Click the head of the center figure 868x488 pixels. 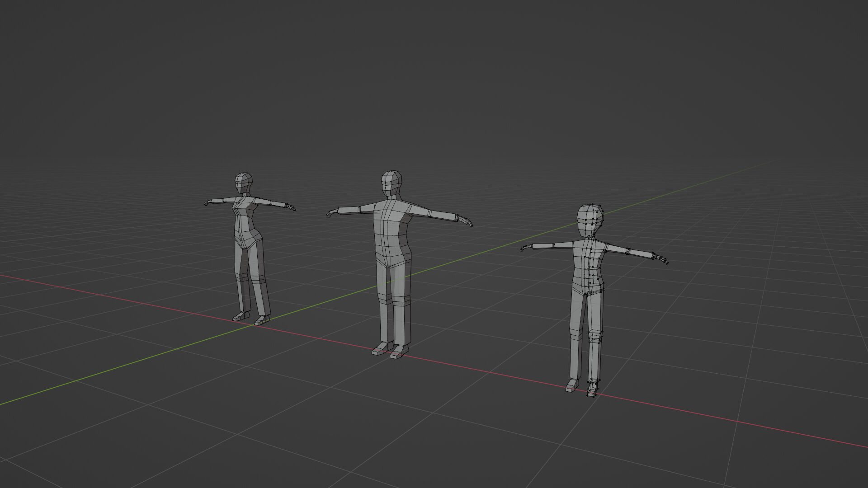tap(391, 183)
